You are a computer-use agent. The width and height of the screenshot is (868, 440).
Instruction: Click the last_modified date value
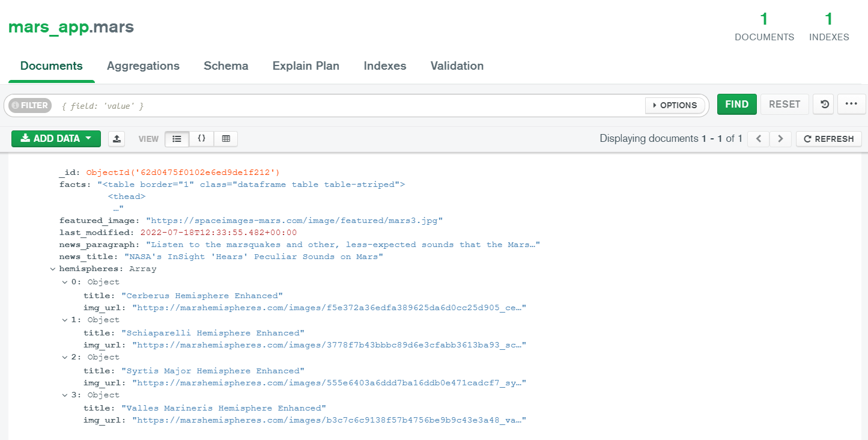219,233
